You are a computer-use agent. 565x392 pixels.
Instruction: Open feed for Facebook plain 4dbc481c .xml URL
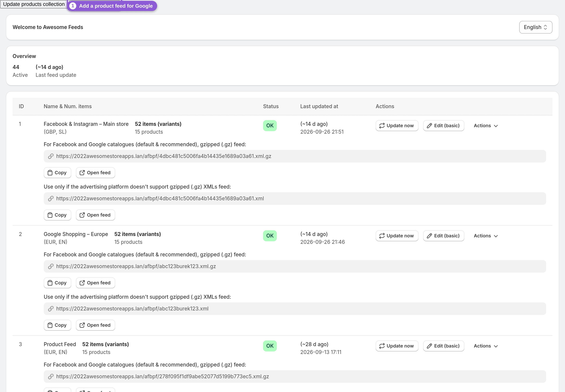(95, 215)
